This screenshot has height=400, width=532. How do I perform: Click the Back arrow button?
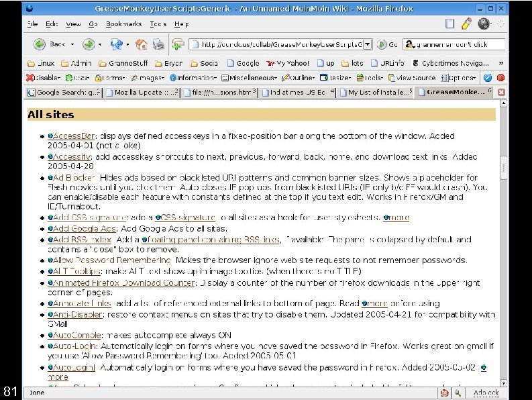[40, 44]
